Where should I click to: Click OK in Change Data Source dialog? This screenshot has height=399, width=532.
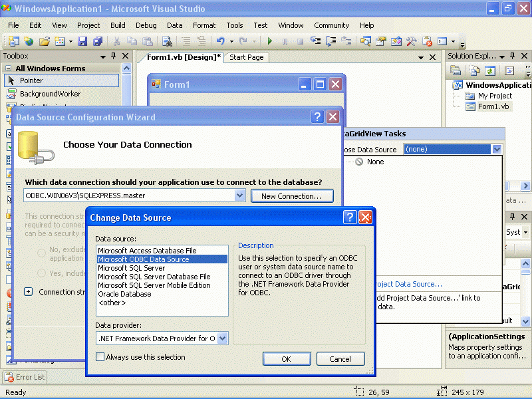(x=287, y=359)
